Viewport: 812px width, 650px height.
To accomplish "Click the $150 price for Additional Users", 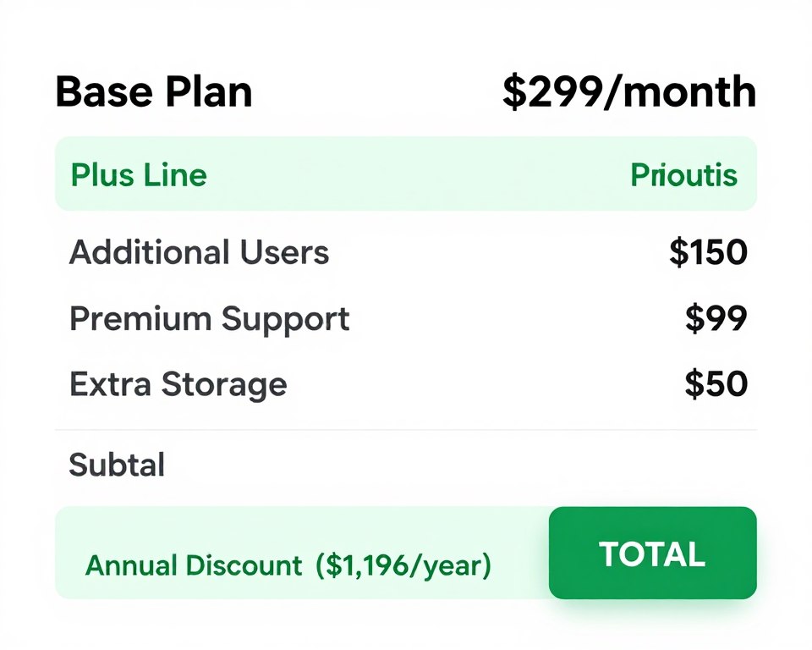I will 709,252.
